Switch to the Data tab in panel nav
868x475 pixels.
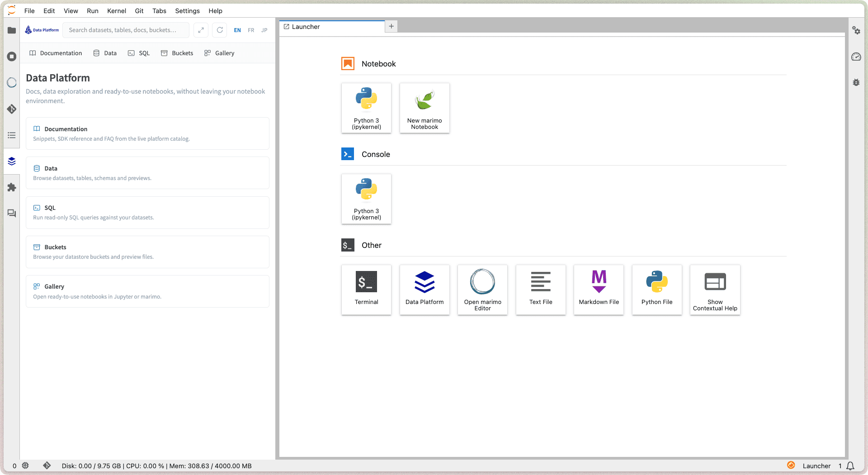pos(105,53)
